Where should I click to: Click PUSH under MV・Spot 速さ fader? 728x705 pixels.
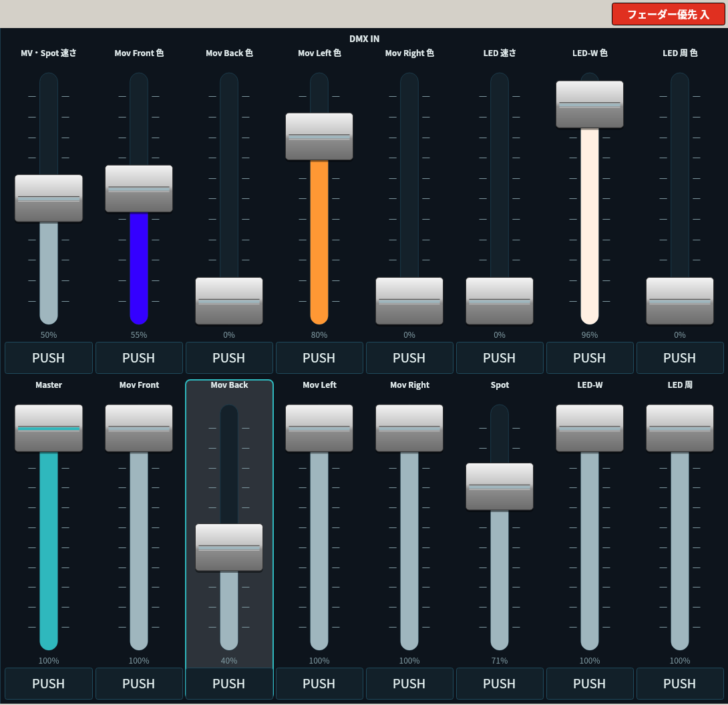pos(49,358)
